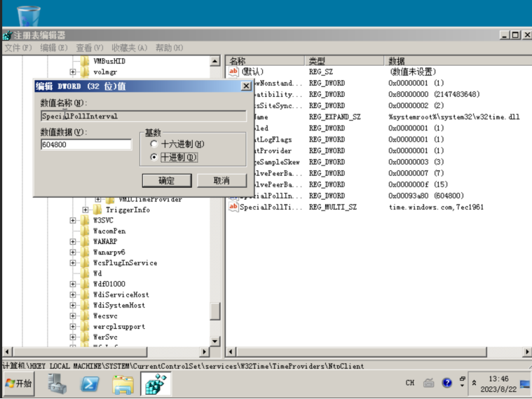Show hidden tray icons via arrow
The width and height of the screenshot is (532, 399).
[x=475, y=383]
